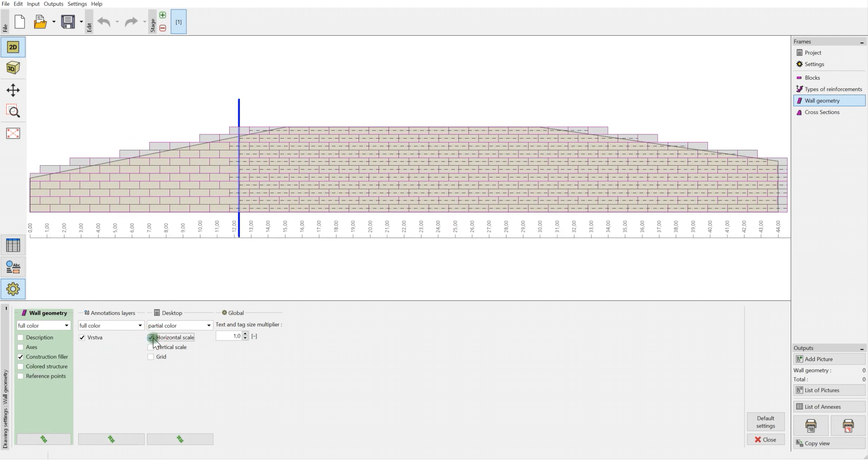Click the save file disk icon
The height and width of the screenshot is (468, 868).
(x=68, y=22)
